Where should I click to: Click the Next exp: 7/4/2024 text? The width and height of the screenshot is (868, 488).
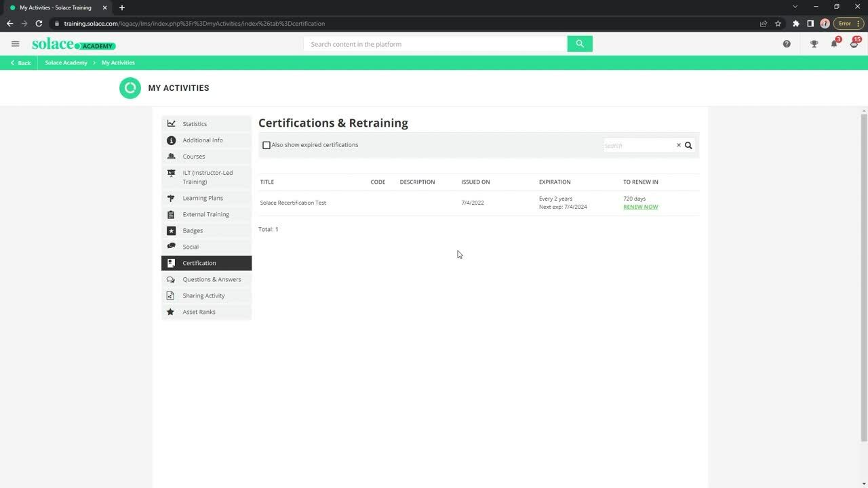coord(563,207)
